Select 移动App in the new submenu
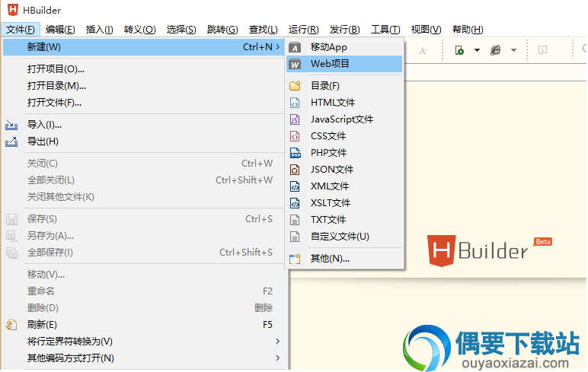The width and height of the screenshot is (588, 372). click(344, 47)
